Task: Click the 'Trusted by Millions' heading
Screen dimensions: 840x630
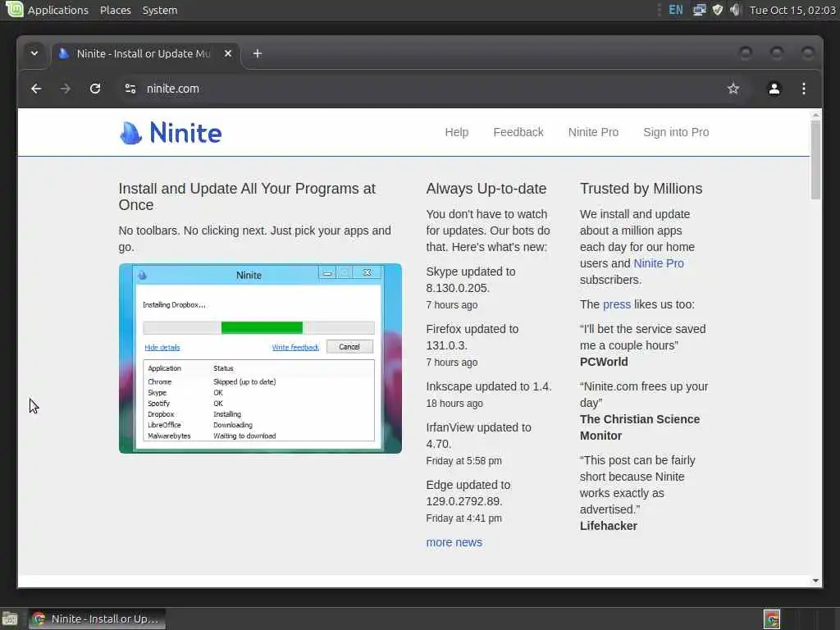Action: [641, 189]
